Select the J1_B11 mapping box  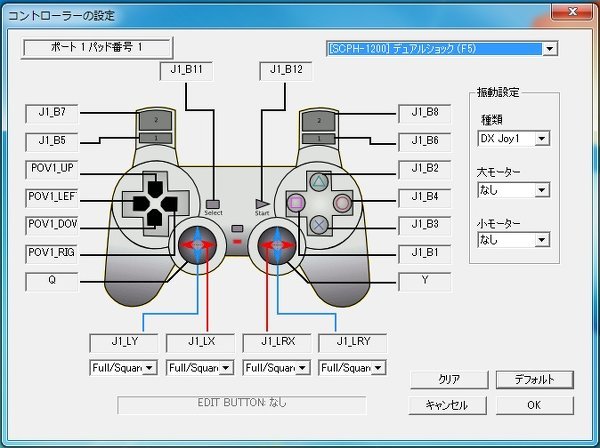pos(185,71)
